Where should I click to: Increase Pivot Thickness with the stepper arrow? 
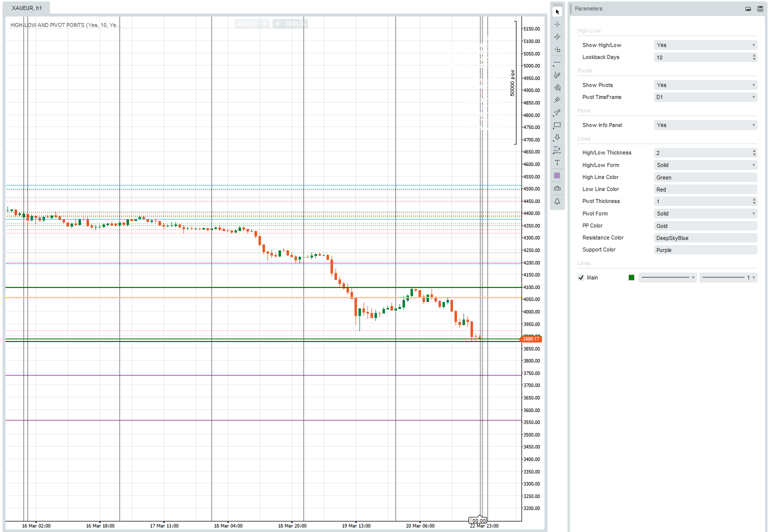(753, 199)
